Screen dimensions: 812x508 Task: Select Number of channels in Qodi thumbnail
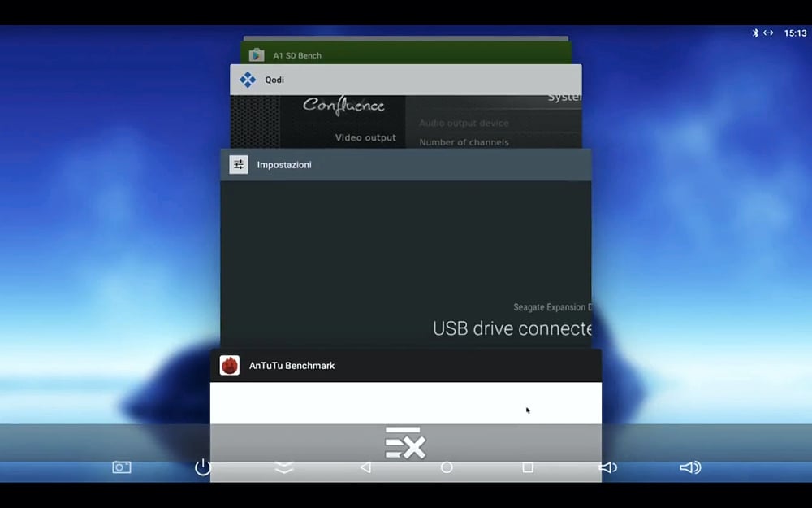click(x=464, y=142)
